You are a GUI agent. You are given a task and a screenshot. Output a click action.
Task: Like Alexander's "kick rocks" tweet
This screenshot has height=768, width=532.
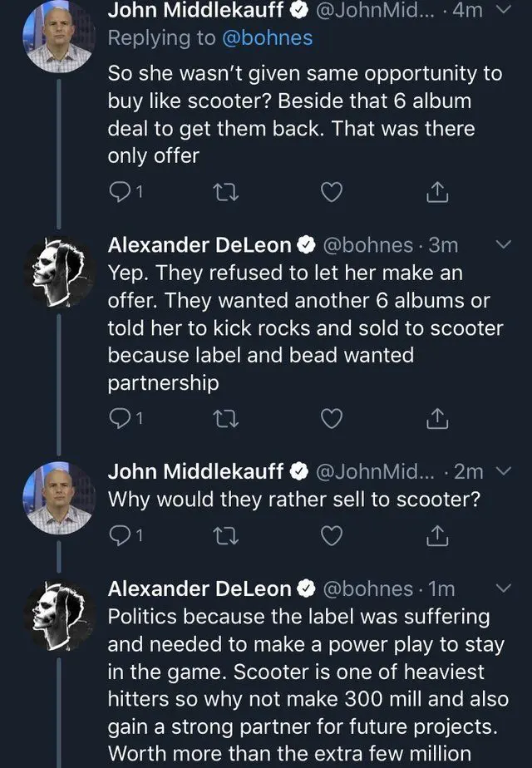point(331,420)
